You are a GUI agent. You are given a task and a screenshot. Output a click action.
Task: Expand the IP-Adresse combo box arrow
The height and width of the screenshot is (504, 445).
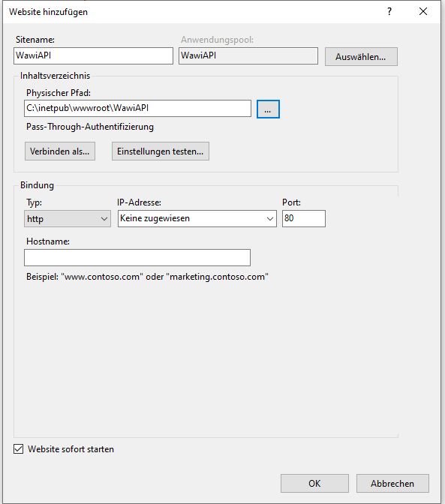pyautogui.click(x=269, y=219)
